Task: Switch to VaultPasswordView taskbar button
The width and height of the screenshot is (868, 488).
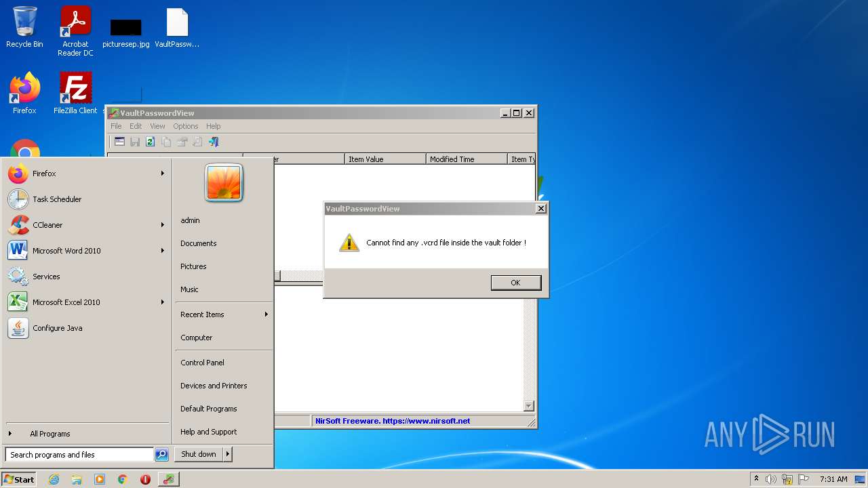Action: [x=169, y=479]
